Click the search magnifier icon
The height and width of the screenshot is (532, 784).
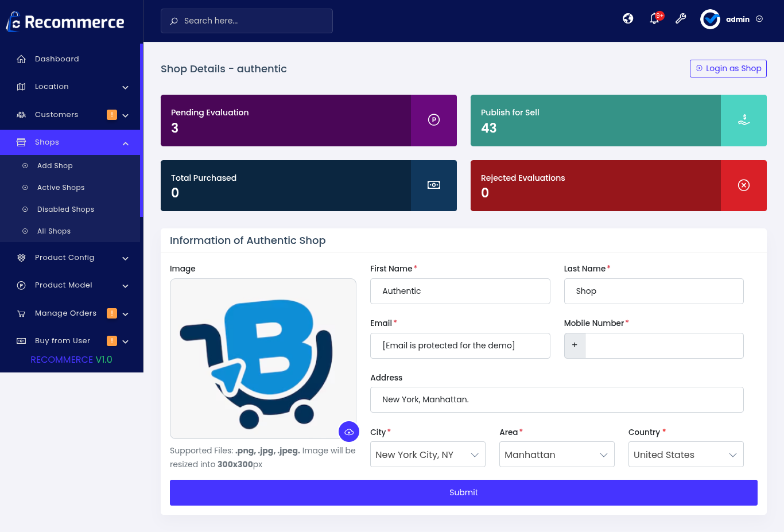point(174,21)
